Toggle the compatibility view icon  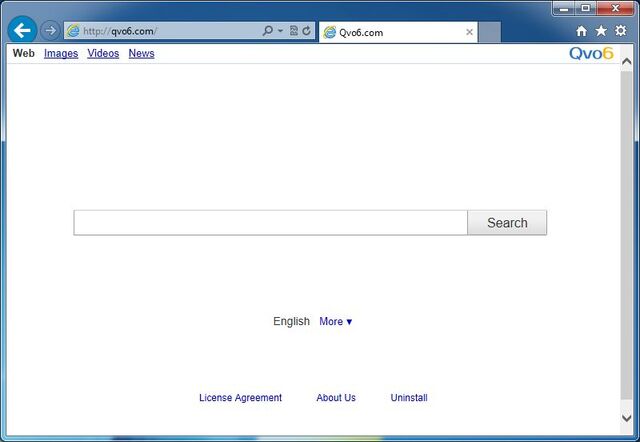tap(293, 31)
